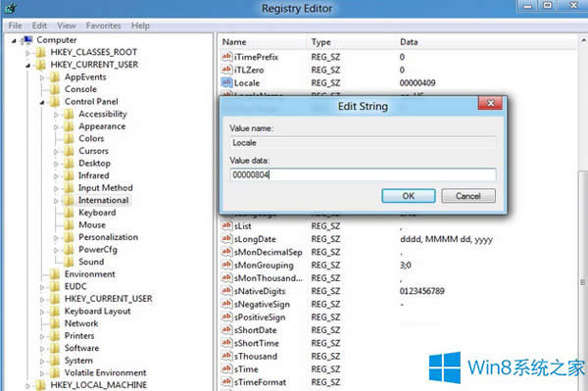Expand Input Method node arrow
Viewport: 588px width, 391px height.
tap(56, 188)
